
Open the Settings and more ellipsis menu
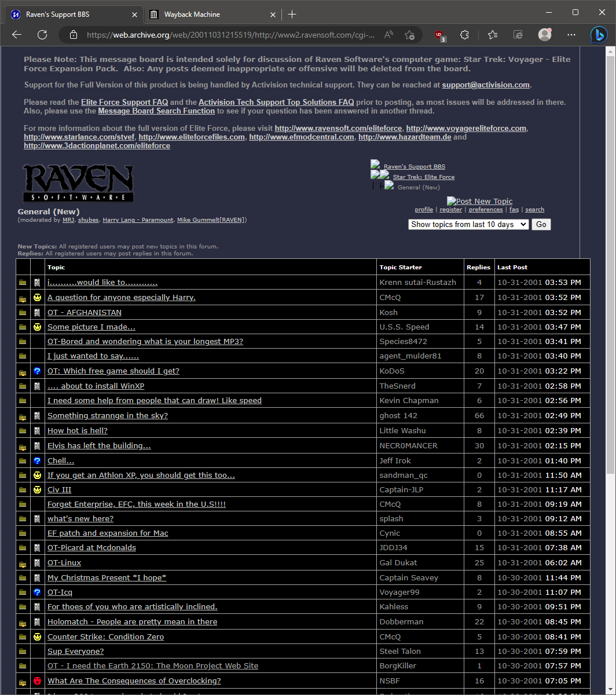click(571, 35)
